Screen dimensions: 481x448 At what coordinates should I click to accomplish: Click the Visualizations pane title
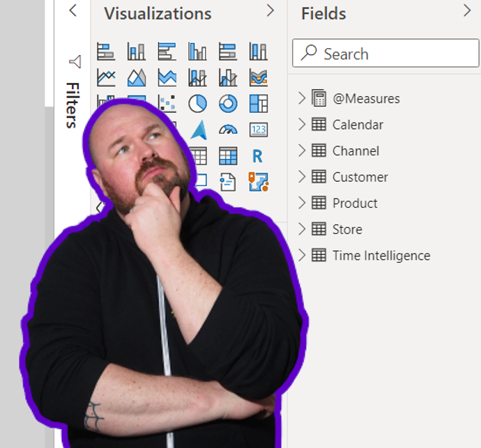pos(158,13)
